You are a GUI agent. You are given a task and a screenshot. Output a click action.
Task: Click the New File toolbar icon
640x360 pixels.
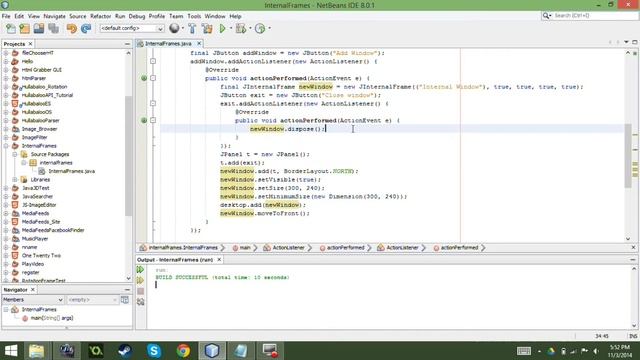pos(11,29)
